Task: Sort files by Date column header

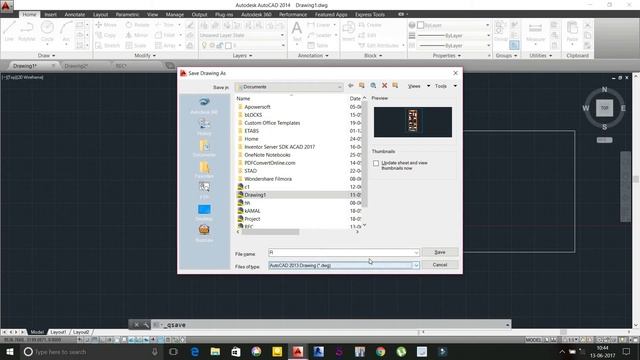Action: pos(355,98)
